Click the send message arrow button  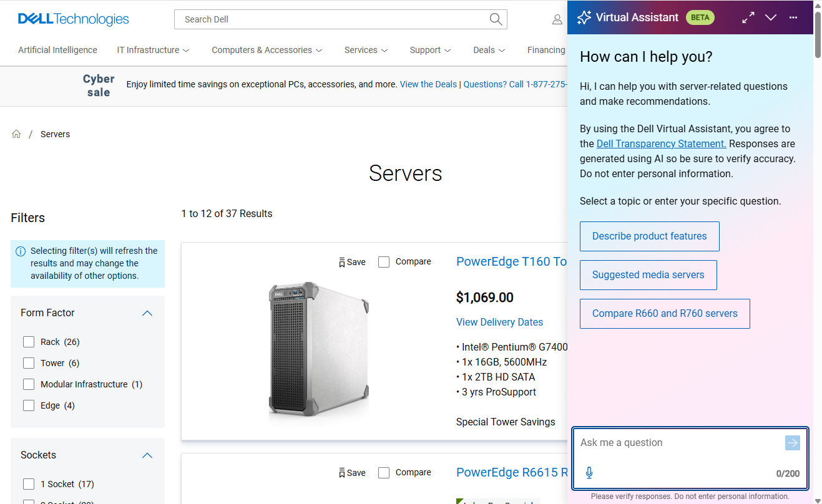[792, 443]
